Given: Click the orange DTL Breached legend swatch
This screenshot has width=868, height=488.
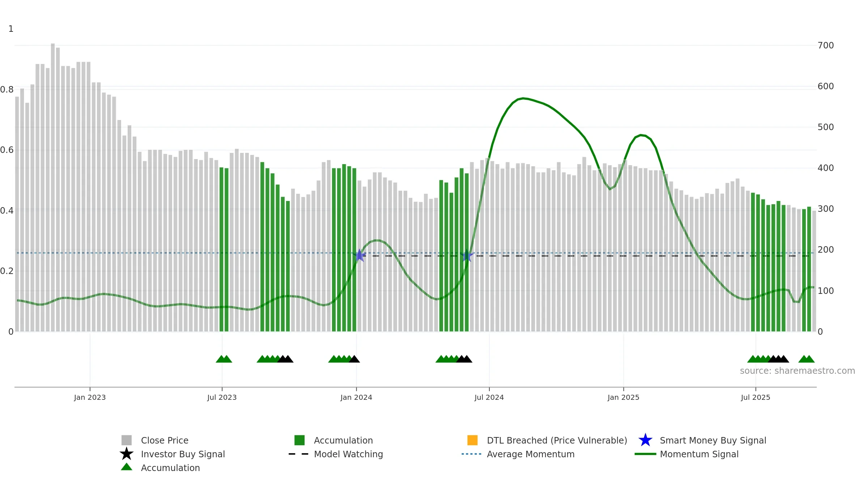Looking at the screenshot, I should pos(472,440).
